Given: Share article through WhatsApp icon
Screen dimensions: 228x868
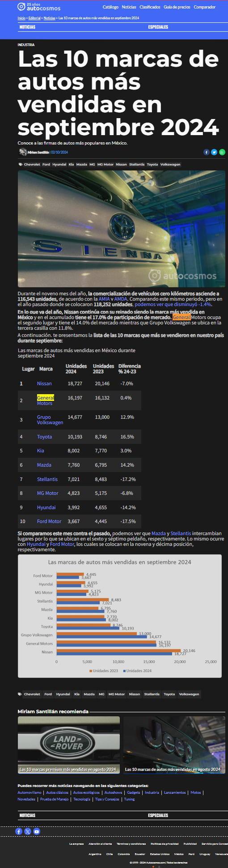Looking at the screenshot, I should click(222, 152).
